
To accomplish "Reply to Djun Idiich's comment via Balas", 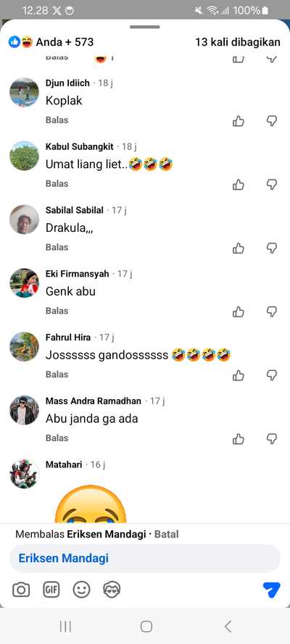I will pos(57,120).
